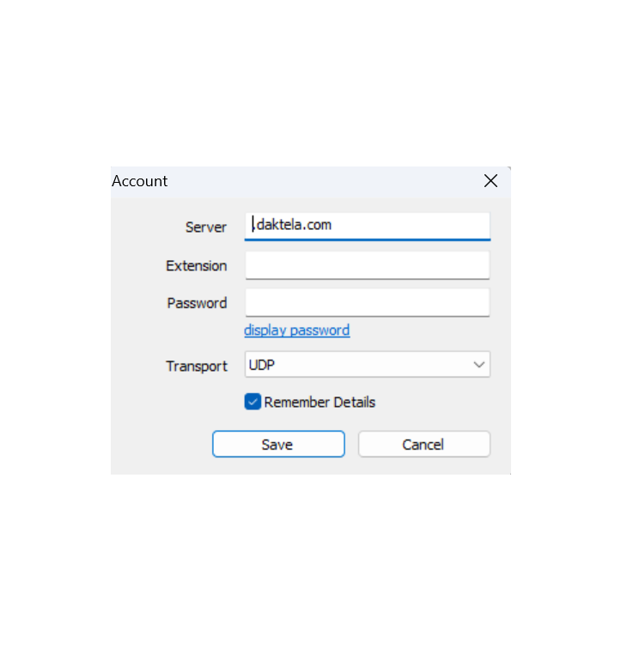Click the Server input field
Viewport: 621px width, 672px height.
click(x=367, y=226)
